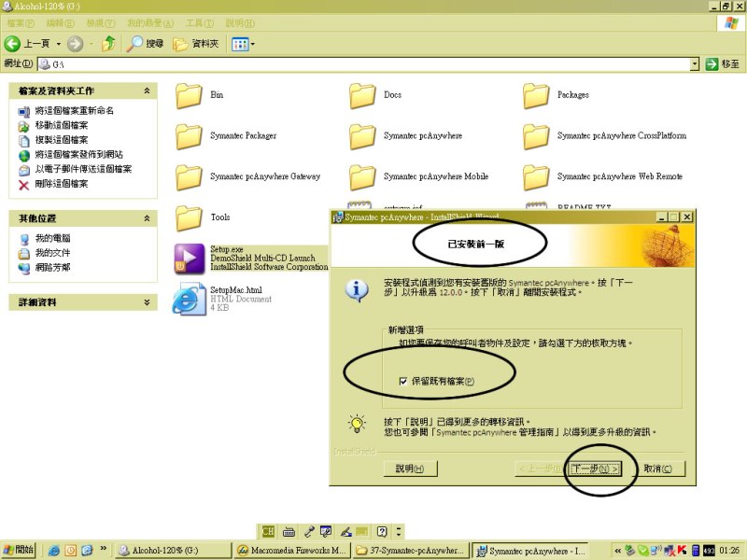747x560 pixels.
Task: Click the delete this file task
Action: click(62, 184)
